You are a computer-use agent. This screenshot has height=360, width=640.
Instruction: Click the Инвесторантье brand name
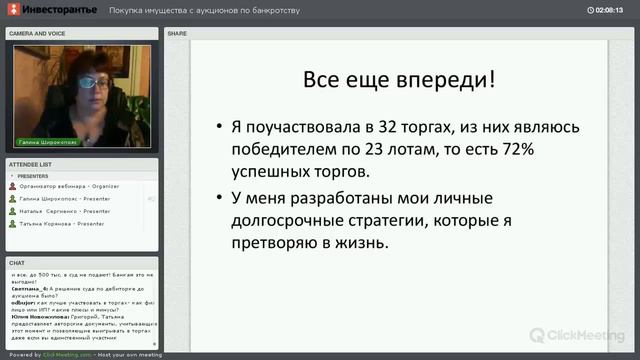[x=60, y=9]
